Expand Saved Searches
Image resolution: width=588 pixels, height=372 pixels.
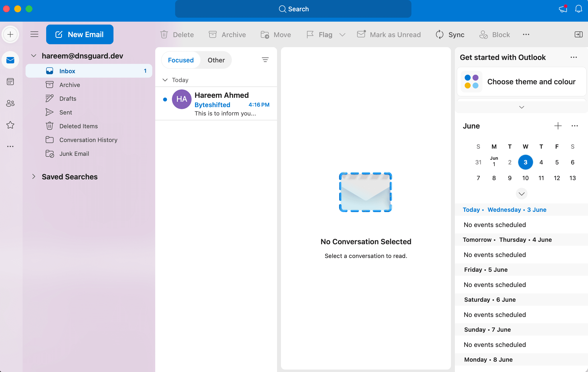pos(34,177)
